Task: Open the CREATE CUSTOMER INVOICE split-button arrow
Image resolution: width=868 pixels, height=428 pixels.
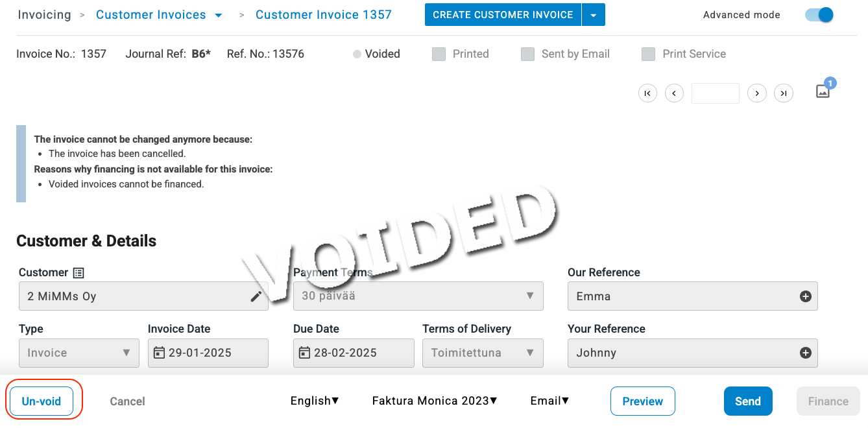Action: pyautogui.click(x=594, y=14)
